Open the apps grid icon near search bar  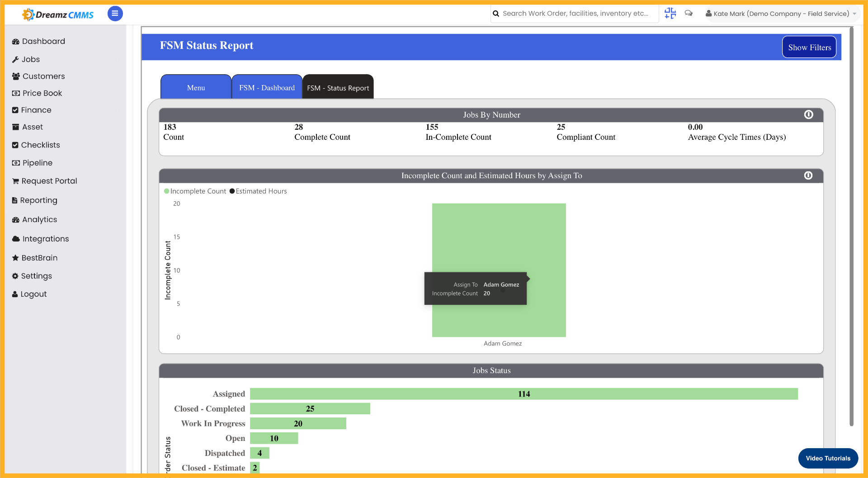coord(670,14)
